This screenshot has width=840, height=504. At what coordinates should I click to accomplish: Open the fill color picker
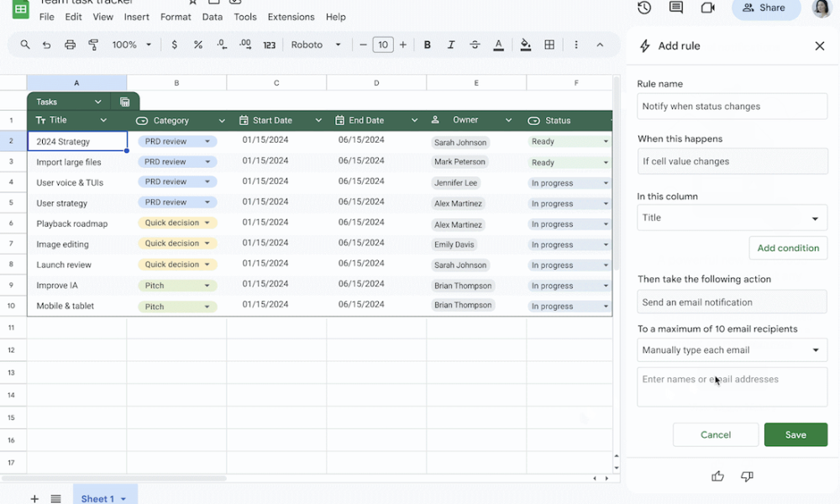[x=526, y=45]
